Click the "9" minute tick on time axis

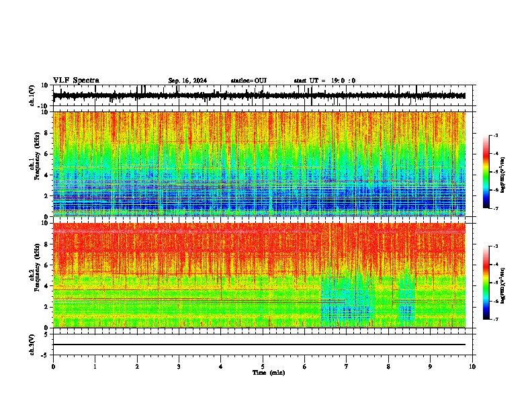coord(430,367)
